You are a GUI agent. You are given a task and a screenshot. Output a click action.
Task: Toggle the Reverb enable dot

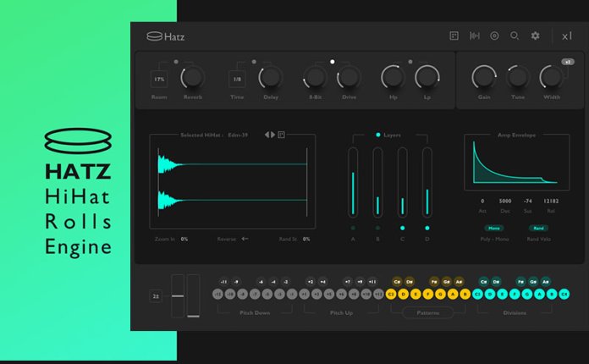[176, 62]
